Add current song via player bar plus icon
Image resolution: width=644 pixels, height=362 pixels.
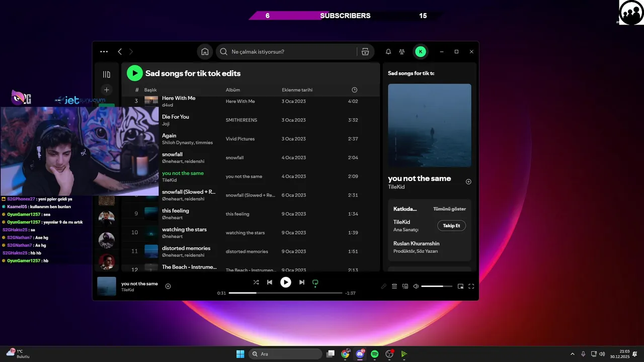[168, 286]
